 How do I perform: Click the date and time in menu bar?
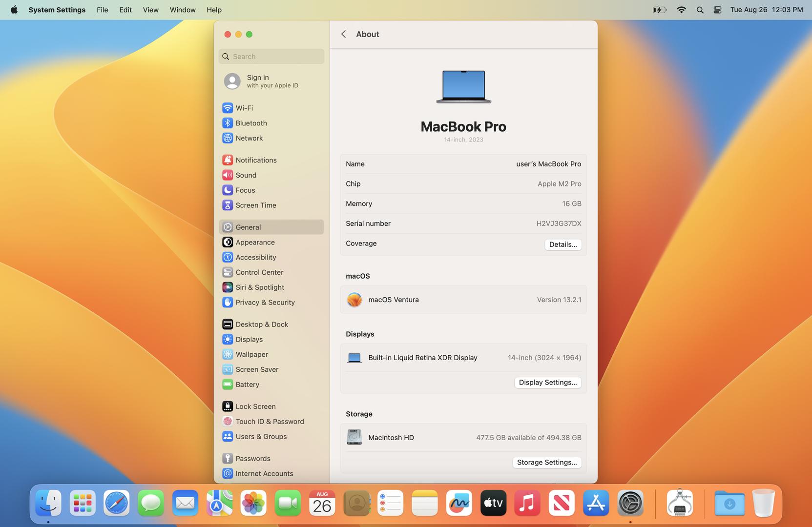[x=767, y=10]
